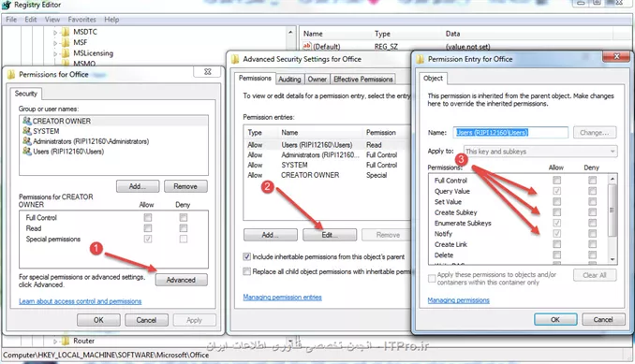Select the SYSTEM user group icon
635x364 pixels.
(27, 131)
